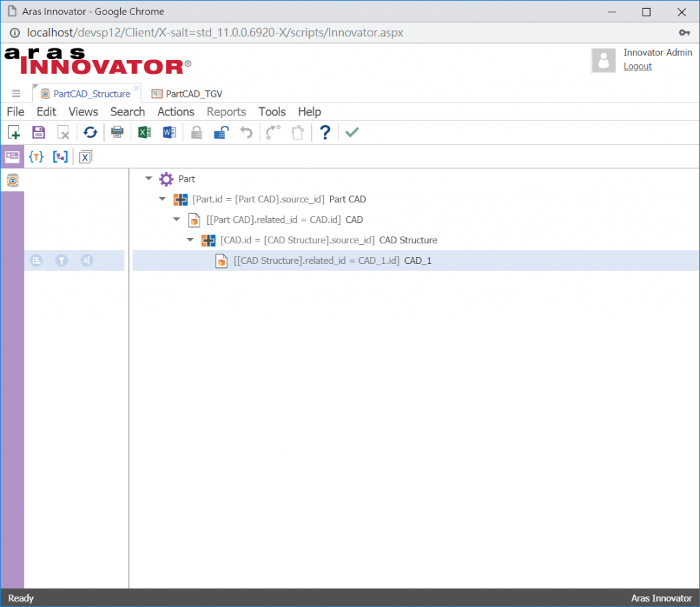Switch to the PartCAD_Structure tab
Screen dimensions: 700x607
tap(87, 94)
